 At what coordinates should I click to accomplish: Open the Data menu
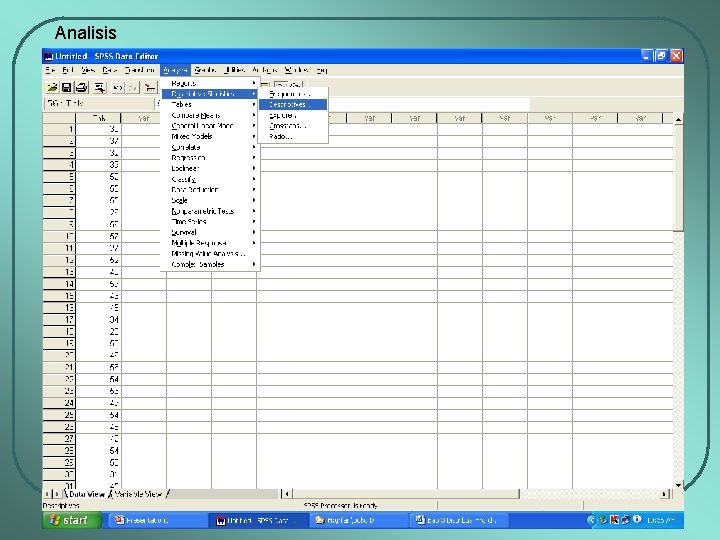pos(109,70)
